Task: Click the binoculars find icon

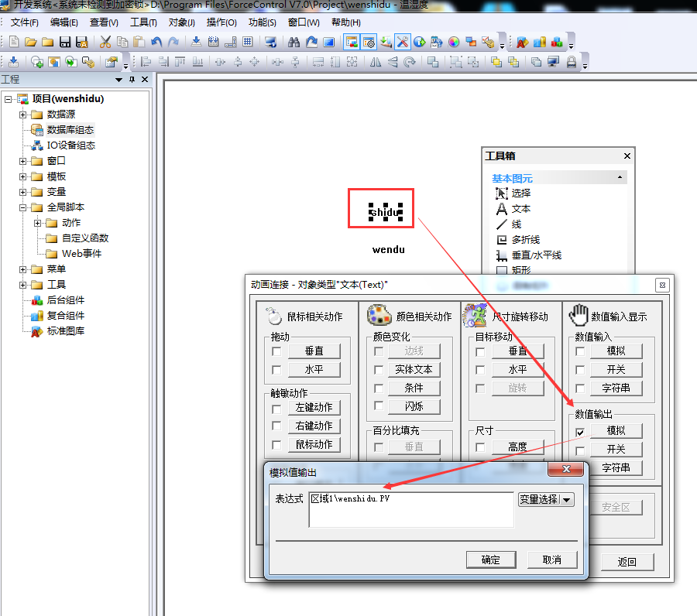Action: tap(294, 43)
